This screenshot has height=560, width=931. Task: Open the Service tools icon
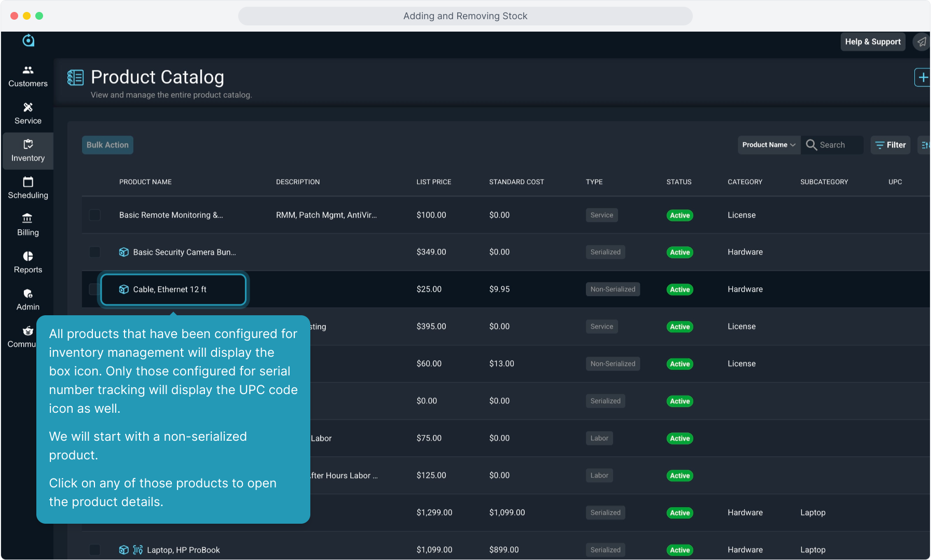[28, 107]
